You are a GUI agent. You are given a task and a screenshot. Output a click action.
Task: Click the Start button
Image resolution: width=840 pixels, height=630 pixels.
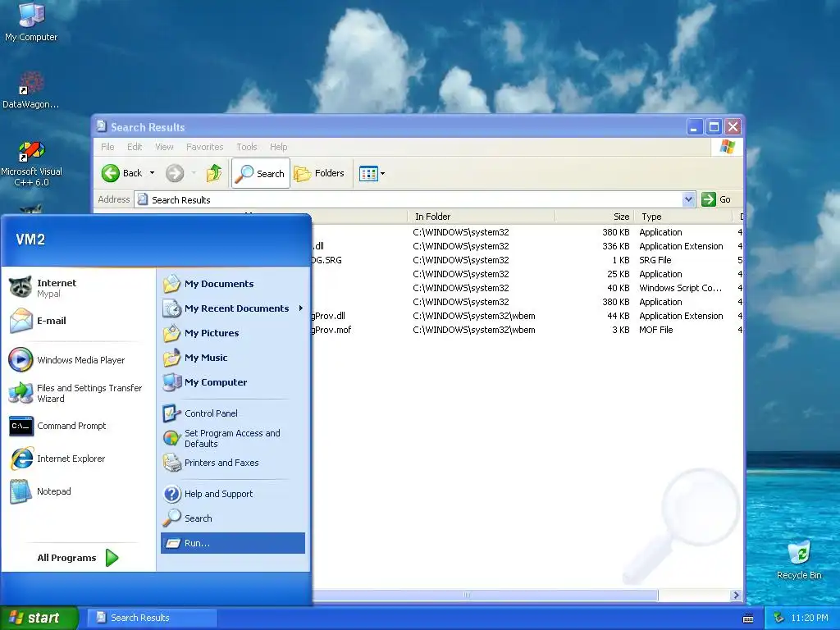pos(39,618)
